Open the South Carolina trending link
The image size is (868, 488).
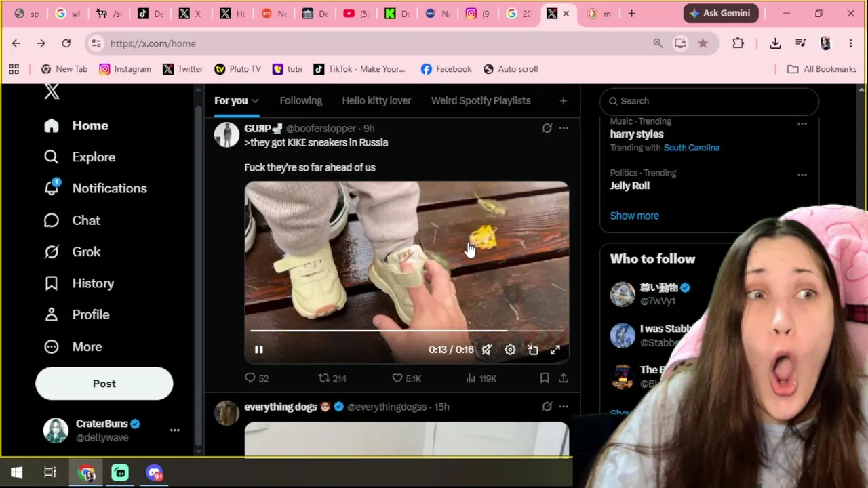pyautogui.click(x=691, y=148)
